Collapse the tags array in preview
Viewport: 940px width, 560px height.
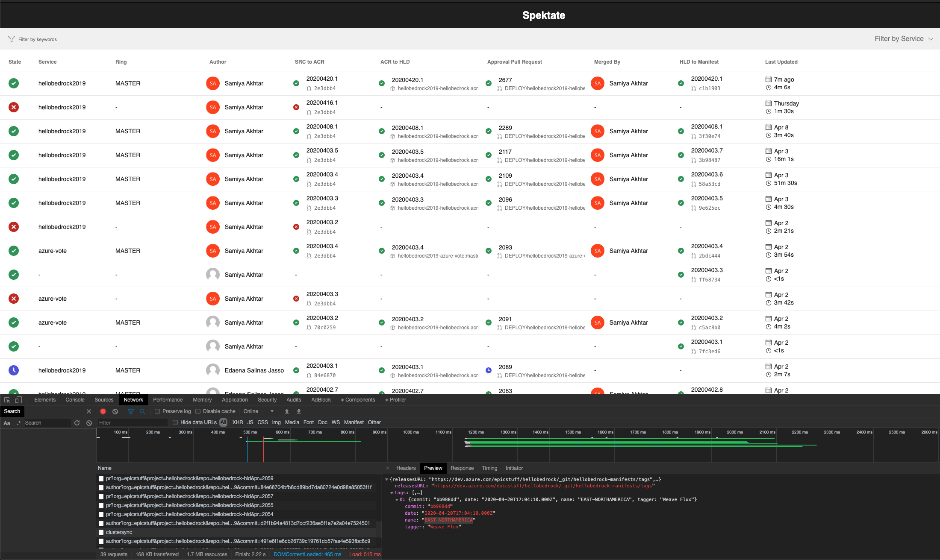[392, 493]
